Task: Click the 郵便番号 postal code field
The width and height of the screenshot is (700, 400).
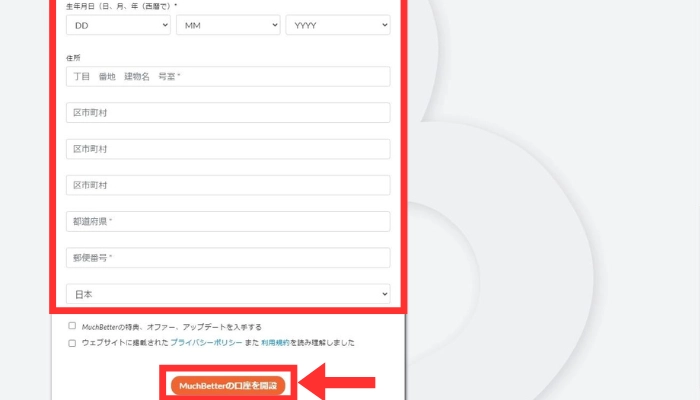Action: coord(228,258)
